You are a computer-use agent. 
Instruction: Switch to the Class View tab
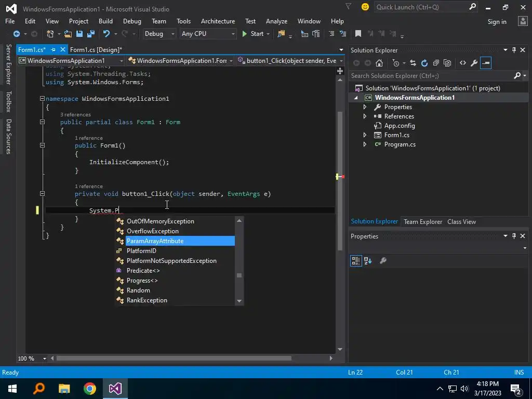(x=461, y=221)
